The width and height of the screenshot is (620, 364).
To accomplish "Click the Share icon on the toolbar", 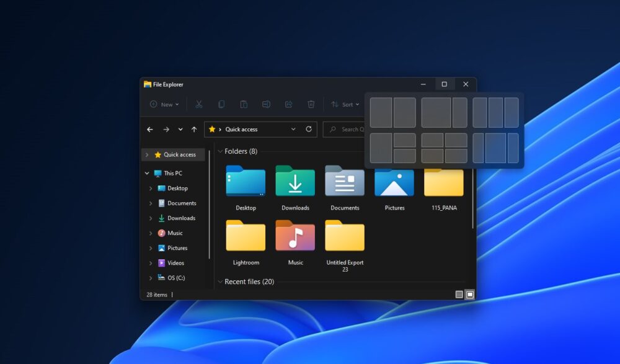I will (288, 104).
